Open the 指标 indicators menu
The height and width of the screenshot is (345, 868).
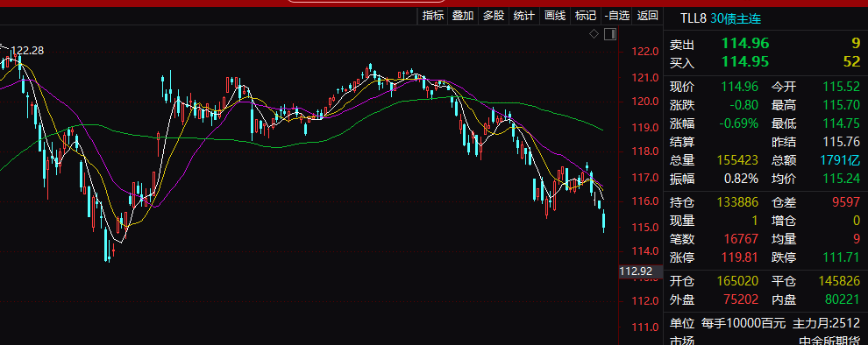click(x=433, y=16)
